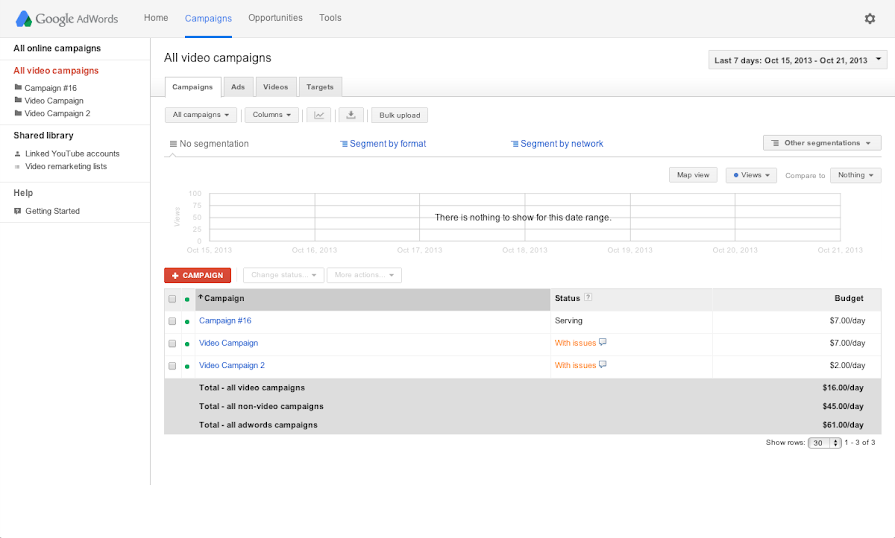
Task: Switch to the Campaigns tab
Action: [x=192, y=87]
